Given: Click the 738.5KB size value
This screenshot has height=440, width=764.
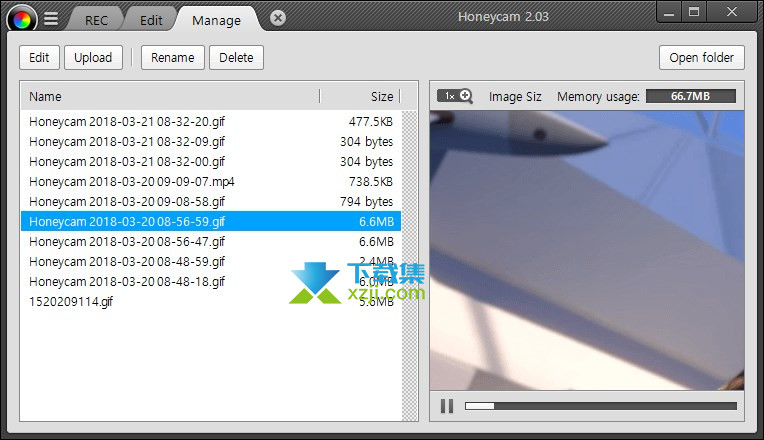Looking at the screenshot, I should [371, 182].
